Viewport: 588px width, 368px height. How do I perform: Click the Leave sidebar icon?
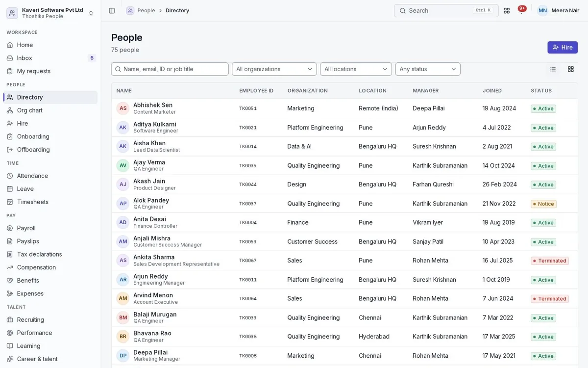(x=10, y=189)
